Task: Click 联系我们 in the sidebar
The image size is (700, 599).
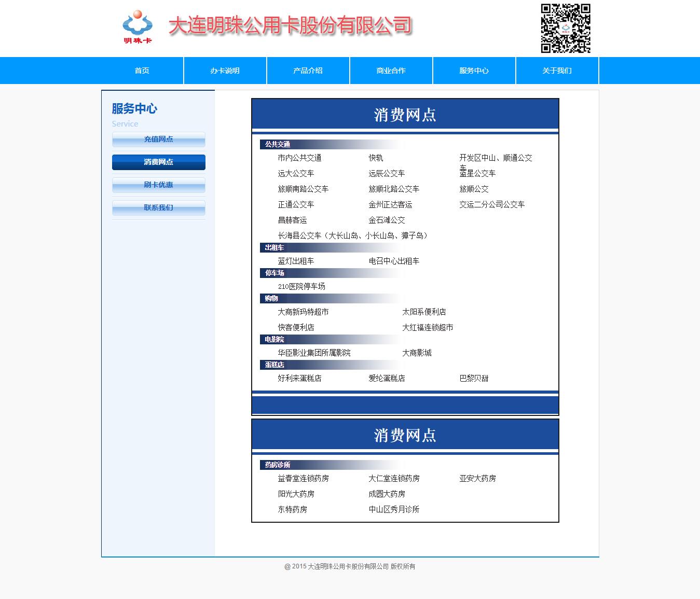Action: click(159, 208)
